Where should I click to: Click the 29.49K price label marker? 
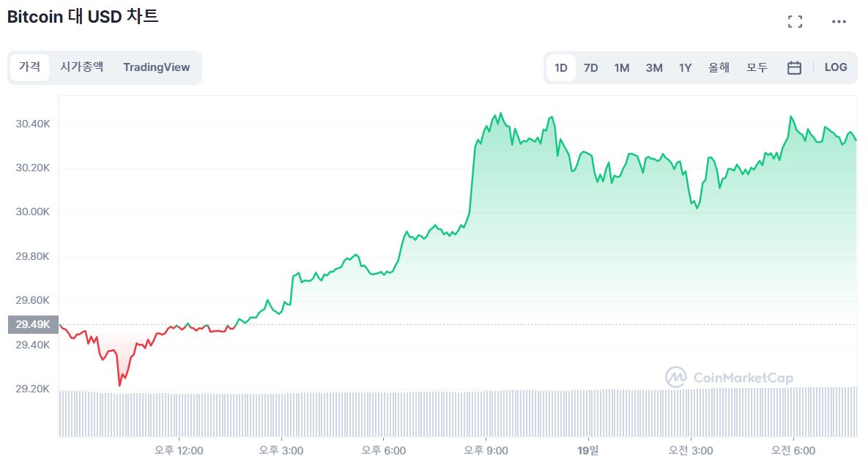point(33,324)
